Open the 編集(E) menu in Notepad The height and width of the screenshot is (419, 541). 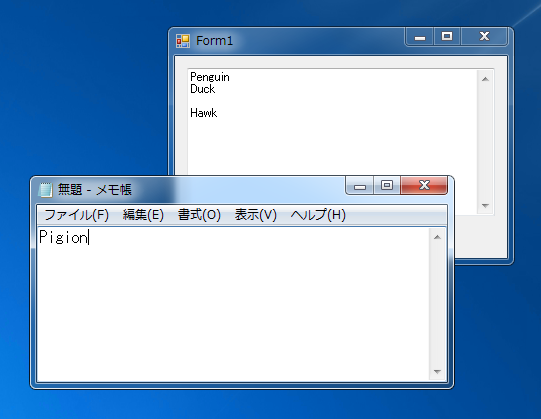[143, 215]
